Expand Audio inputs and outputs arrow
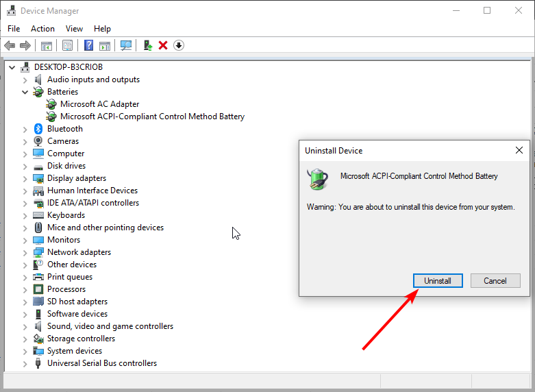Screen dimensions: 535x392 [x=25, y=80]
